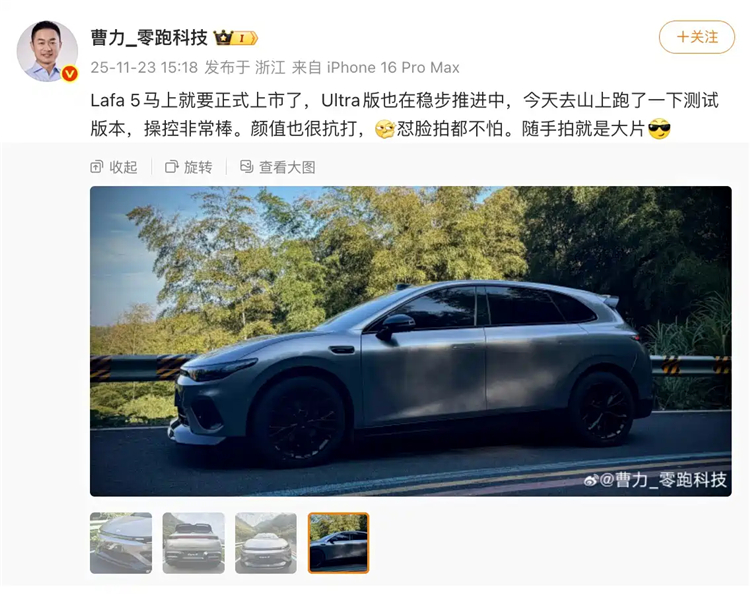
Task: Click the iPhone 16 Pro Max source link
Action: [x=393, y=67]
